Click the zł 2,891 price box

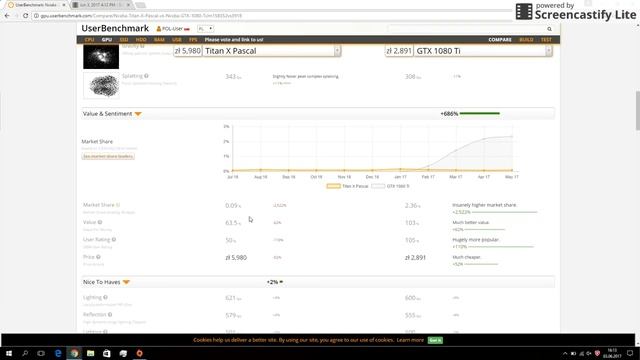[x=399, y=51]
